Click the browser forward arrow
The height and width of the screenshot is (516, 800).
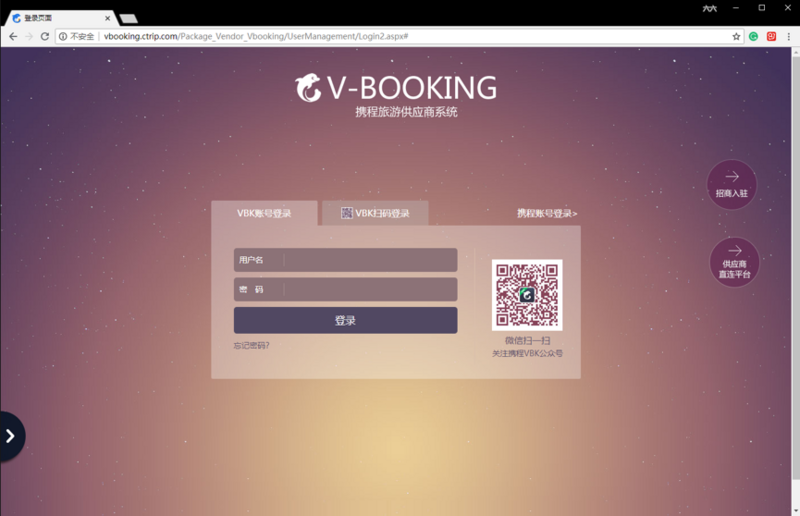tap(29, 36)
